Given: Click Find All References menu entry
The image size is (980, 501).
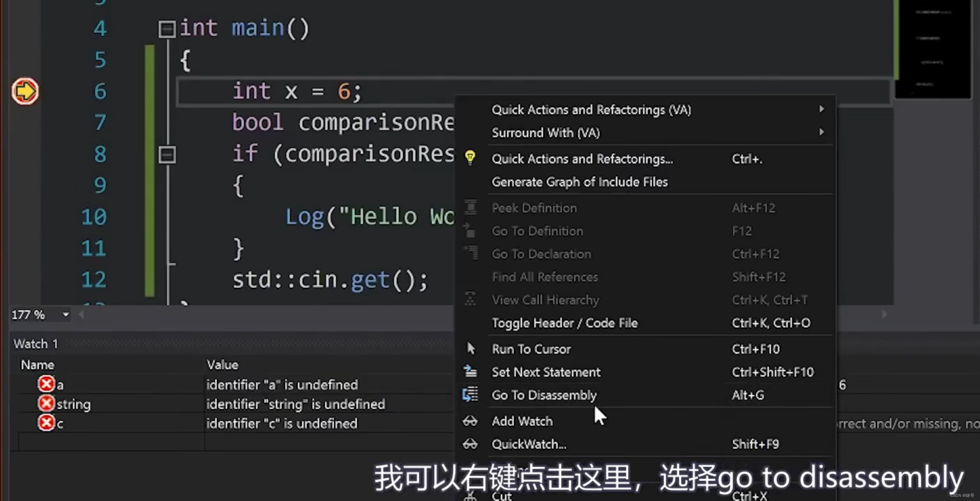Looking at the screenshot, I should tap(645, 277).
